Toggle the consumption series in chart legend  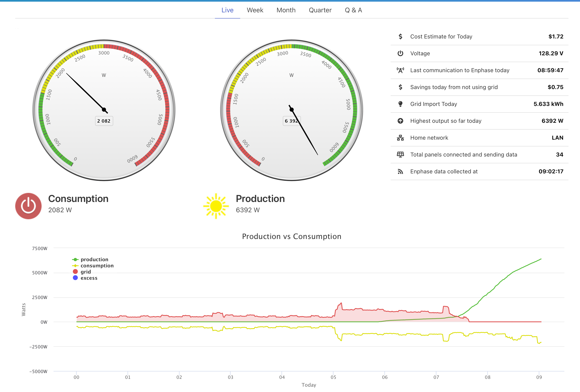pyautogui.click(x=97, y=266)
